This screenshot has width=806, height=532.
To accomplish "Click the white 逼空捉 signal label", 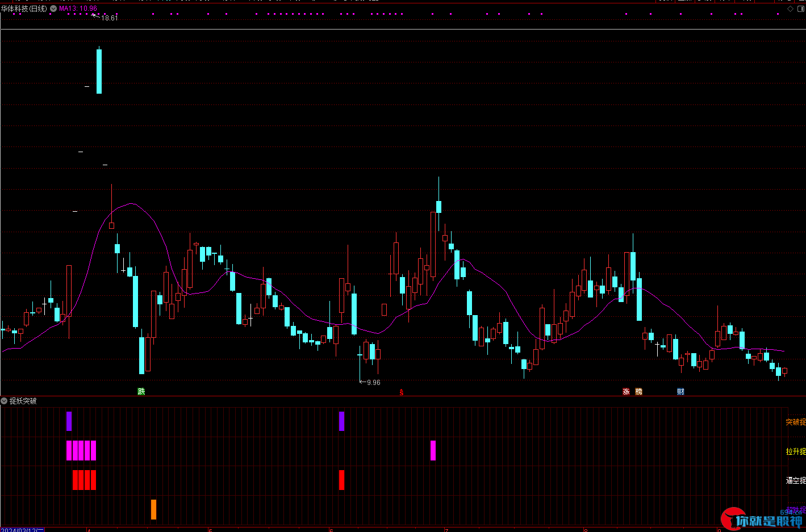I will [x=796, y=480].
